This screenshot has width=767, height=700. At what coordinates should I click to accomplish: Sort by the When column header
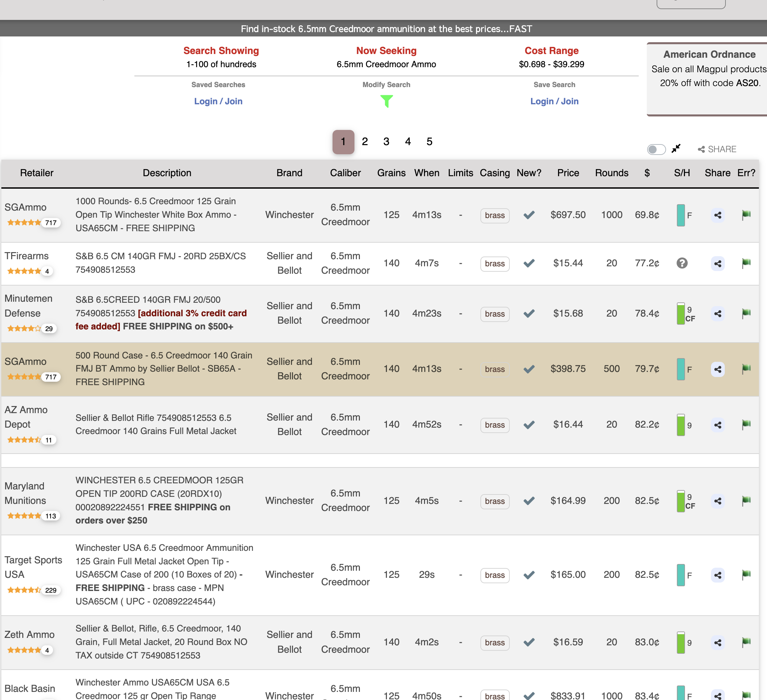point(426,173)
